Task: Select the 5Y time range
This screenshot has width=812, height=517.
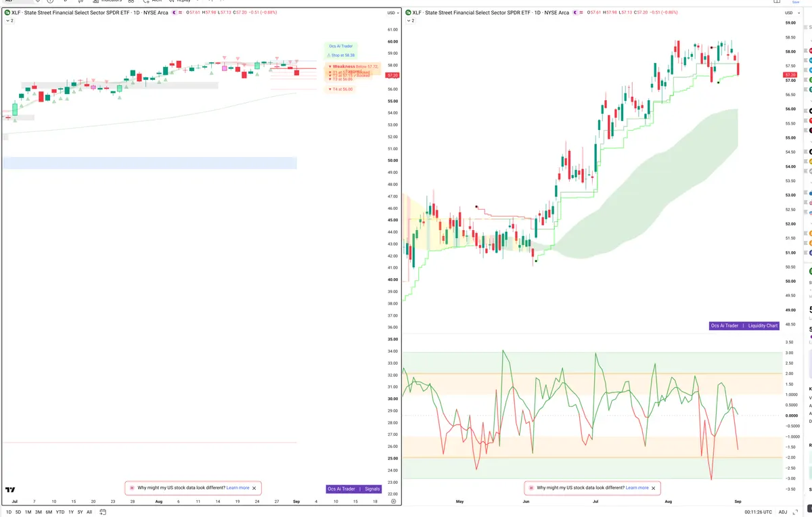Action: 80,512
